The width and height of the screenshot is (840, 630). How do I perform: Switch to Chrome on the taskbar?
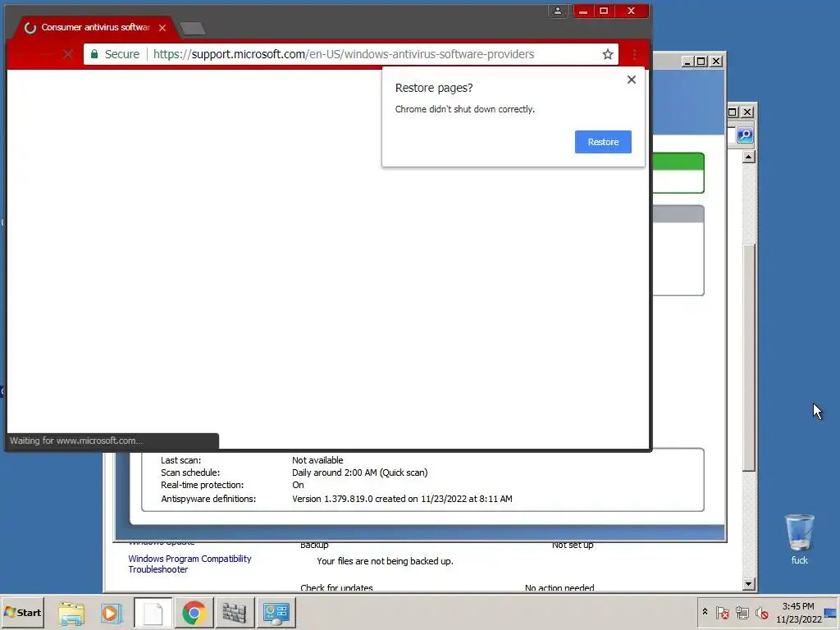194,613
